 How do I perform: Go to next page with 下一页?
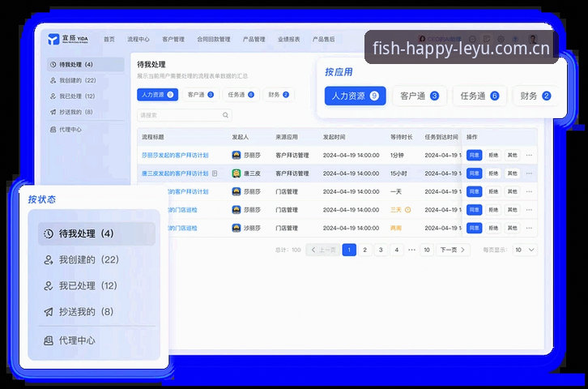453,250
